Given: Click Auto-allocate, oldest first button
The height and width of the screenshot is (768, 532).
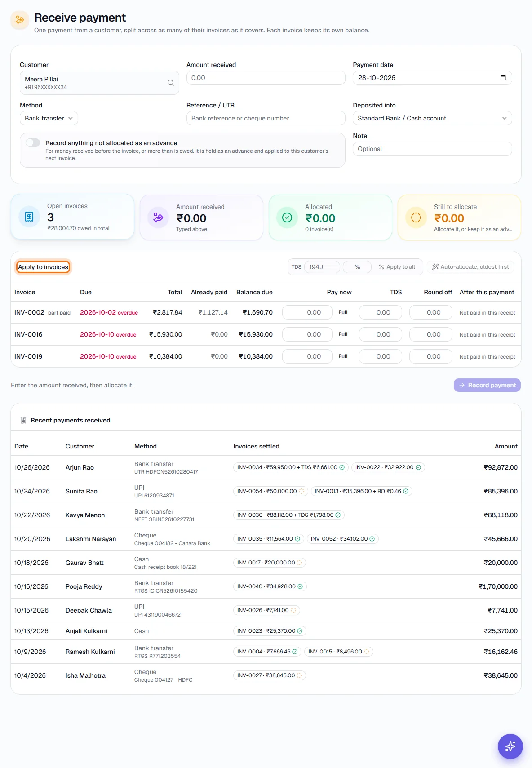Looking at the screenshot, I should 470,267.
